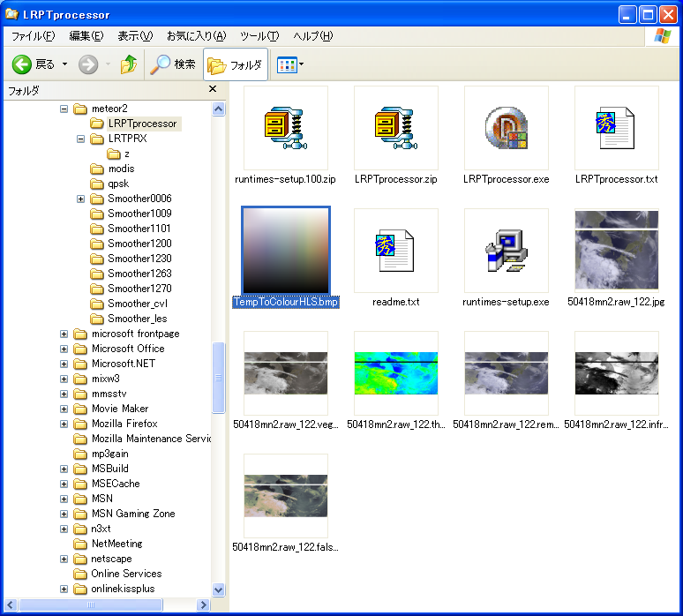Image resolution: width=683 pixels, height=616 pixels.
Task: Expand the Smoother0006 tree node
Action: click(80, 199)
